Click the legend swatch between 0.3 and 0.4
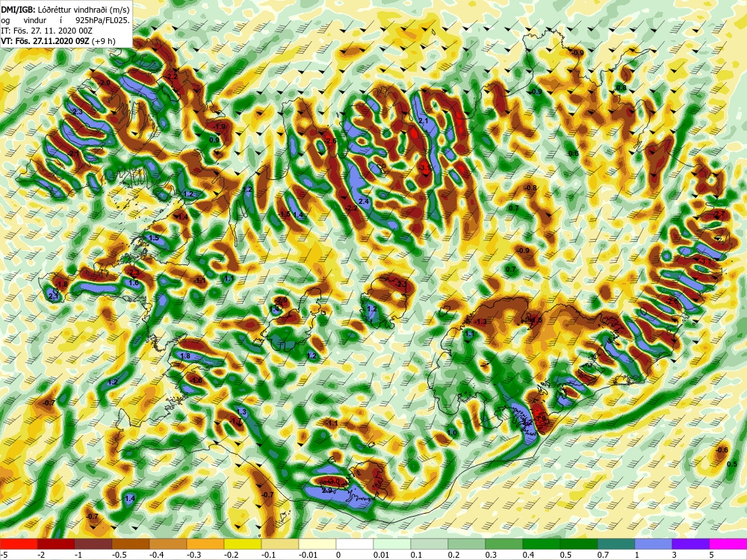The height and width of the screenshot is (560, 747). click(x=504, y=544)
